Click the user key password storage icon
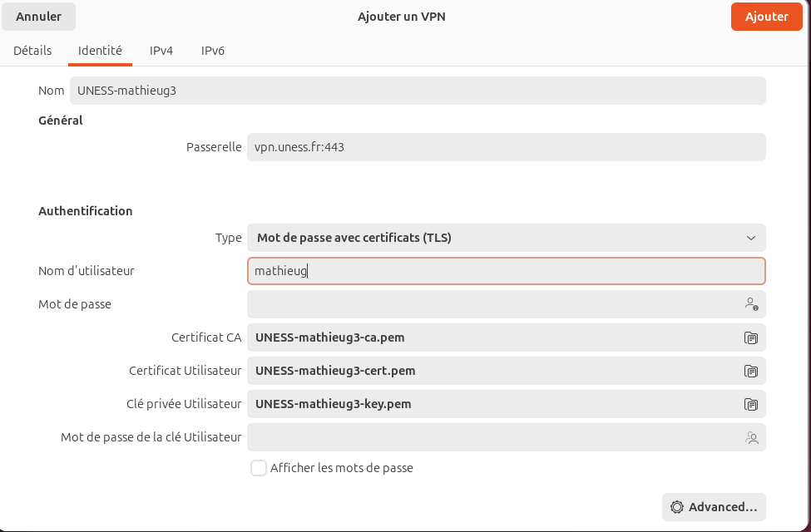The height and width of the screenshot is (532, 811). pos(751,437)
